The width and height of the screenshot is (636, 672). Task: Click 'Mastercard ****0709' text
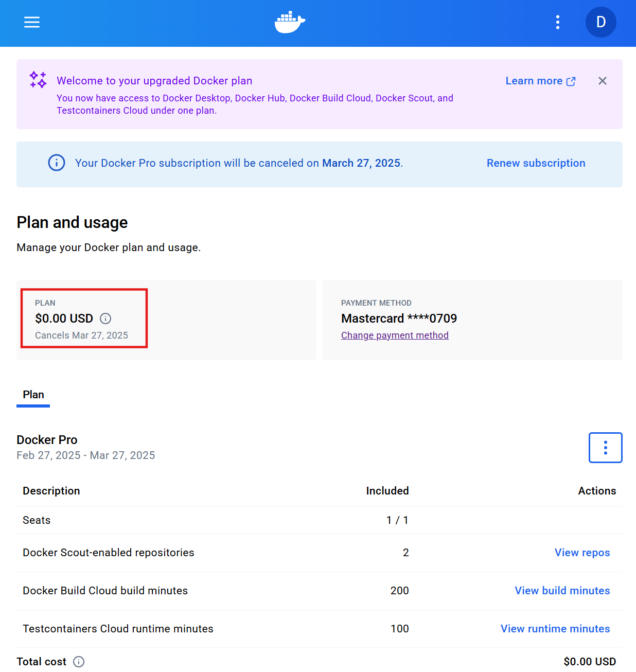(x=399, y=319)
